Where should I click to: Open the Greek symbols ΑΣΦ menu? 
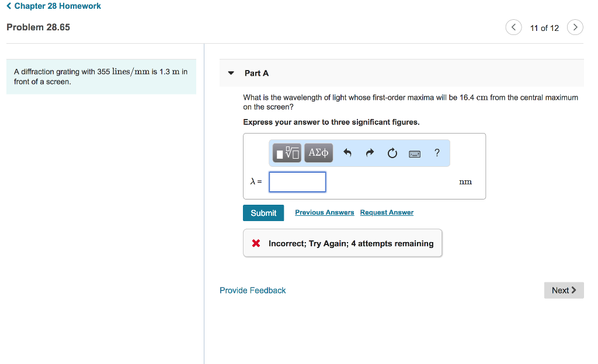pos(318,153)
